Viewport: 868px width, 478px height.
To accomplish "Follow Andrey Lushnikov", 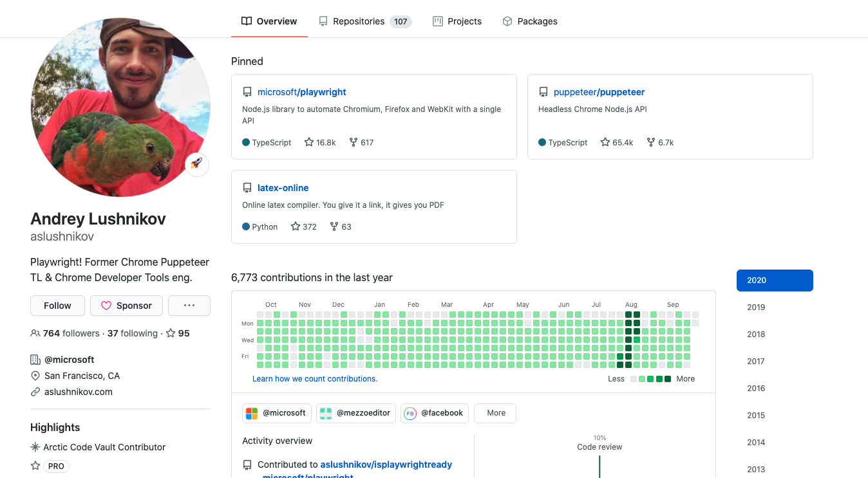I will pos(57,306).
